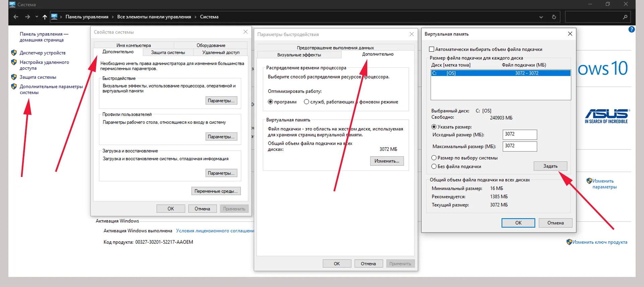Click the refresh icon in address bar
Image resolution: width=644 pixels, height=287 pixels.
click(554, 17)
